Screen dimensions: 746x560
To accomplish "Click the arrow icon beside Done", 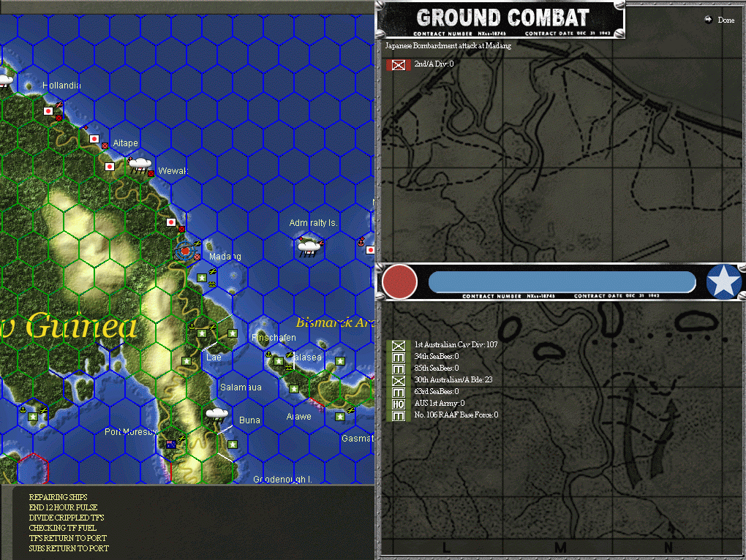I will [708, 20].
